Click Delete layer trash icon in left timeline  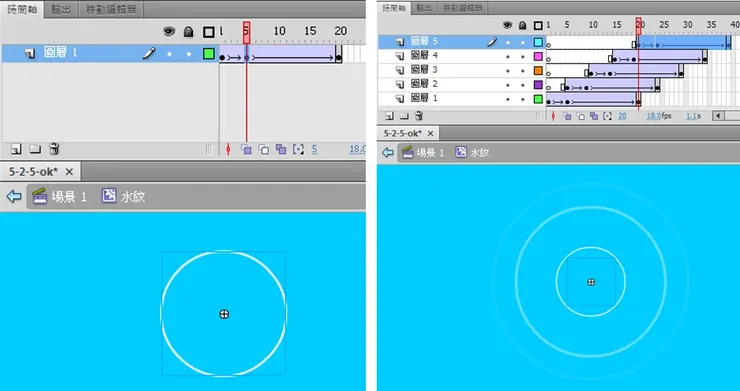[x=54, y=150]
